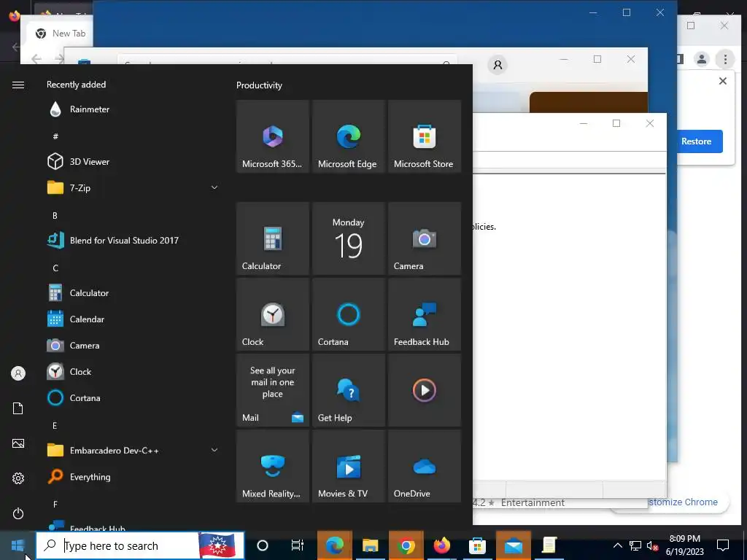Click the Cortana circle on taskbar
The height and width of the screenshot is (560, 747).
tap(263, 545)
